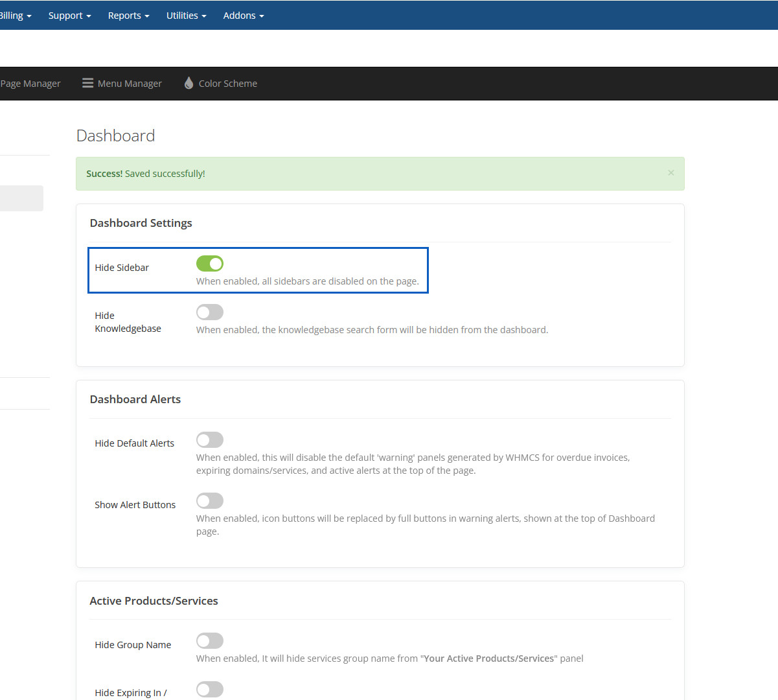
Task: Dismiss the success alert with X icon
Action: click(670, 172)
